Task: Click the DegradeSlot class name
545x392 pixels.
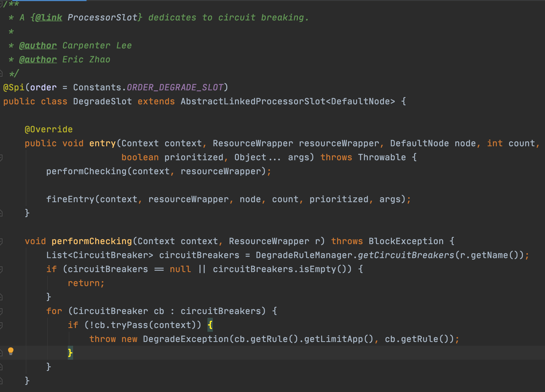Action: click(x=102, y=102)
